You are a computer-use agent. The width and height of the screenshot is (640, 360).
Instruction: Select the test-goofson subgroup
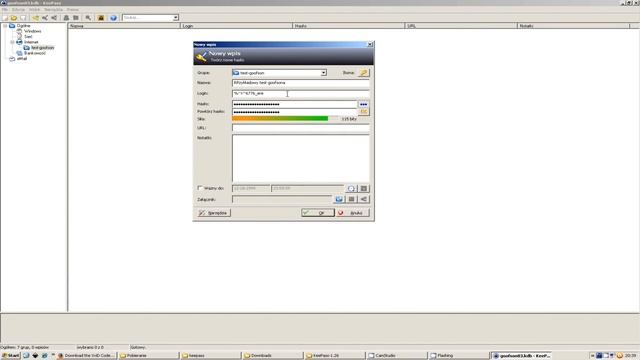pos(42,48)
